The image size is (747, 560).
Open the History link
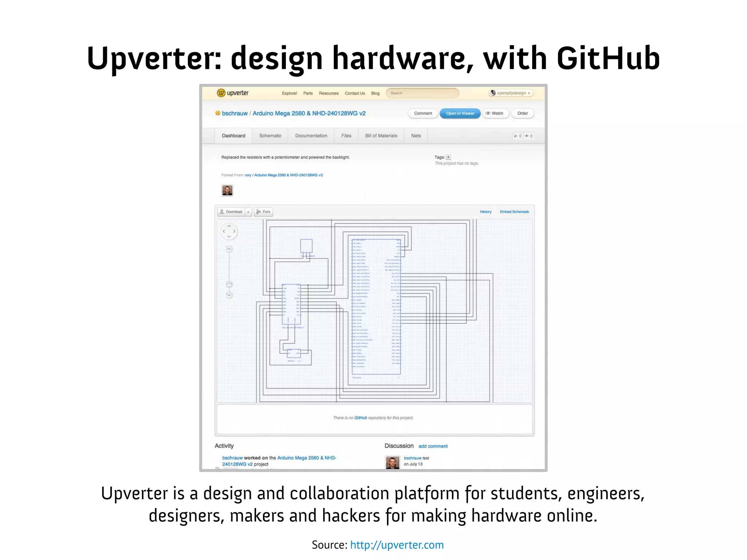(485, 212)
